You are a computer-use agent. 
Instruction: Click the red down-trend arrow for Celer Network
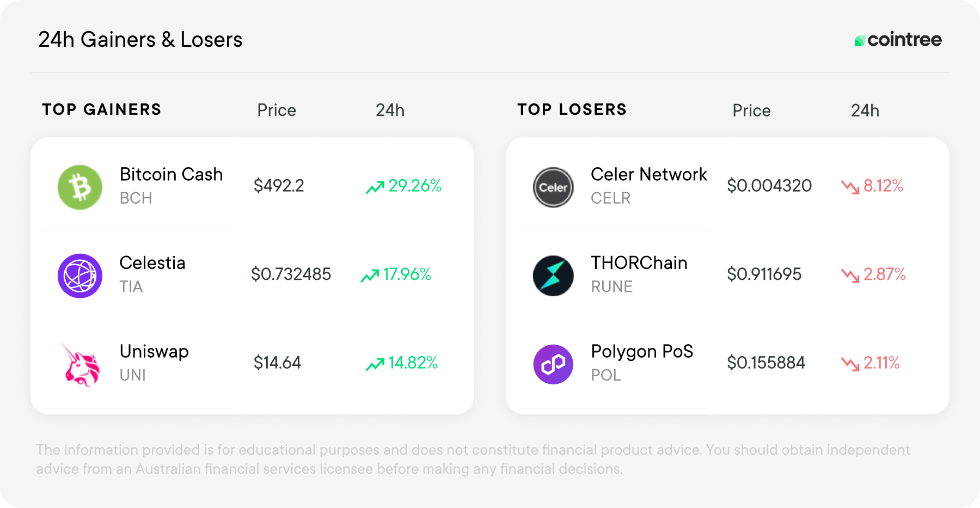pyautogui.click(x=850, y=187)
